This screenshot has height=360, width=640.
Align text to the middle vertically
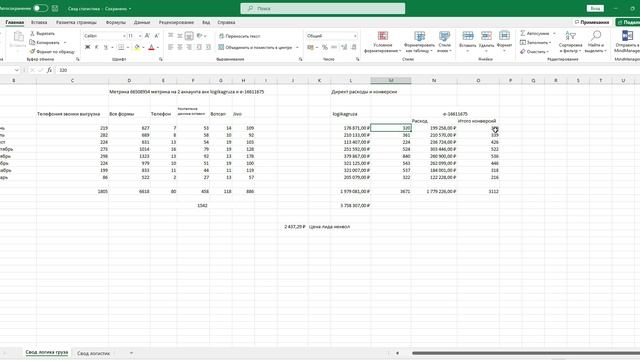tap(180, 36)
